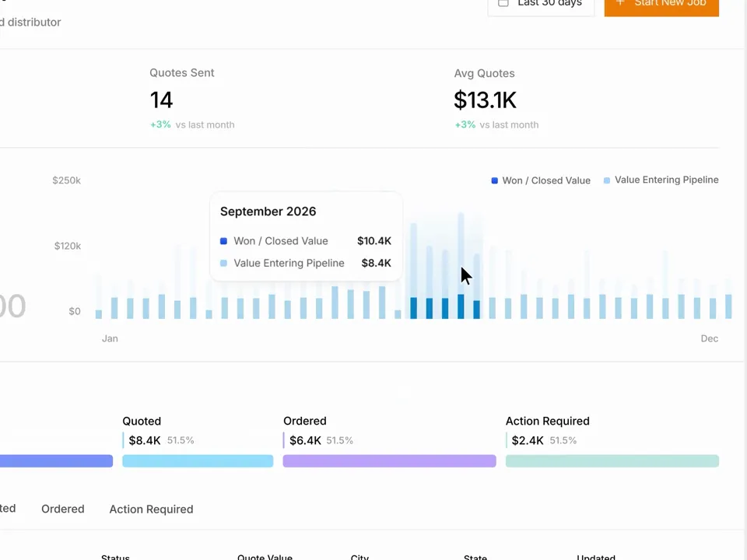747x560 pixels.
Task: Select the green Action Required pipeline bar
Action: click(x=612, y=460)
